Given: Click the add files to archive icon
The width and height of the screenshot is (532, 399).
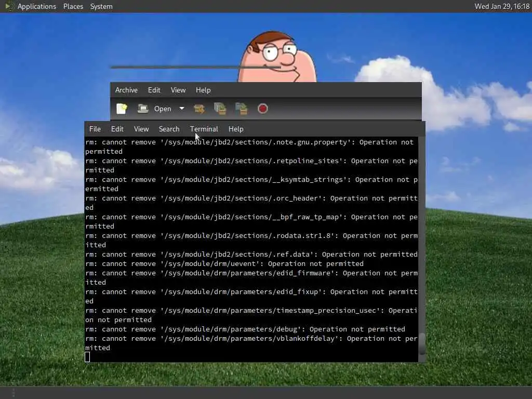Looking at the screenshot, I should click(220, 109).
